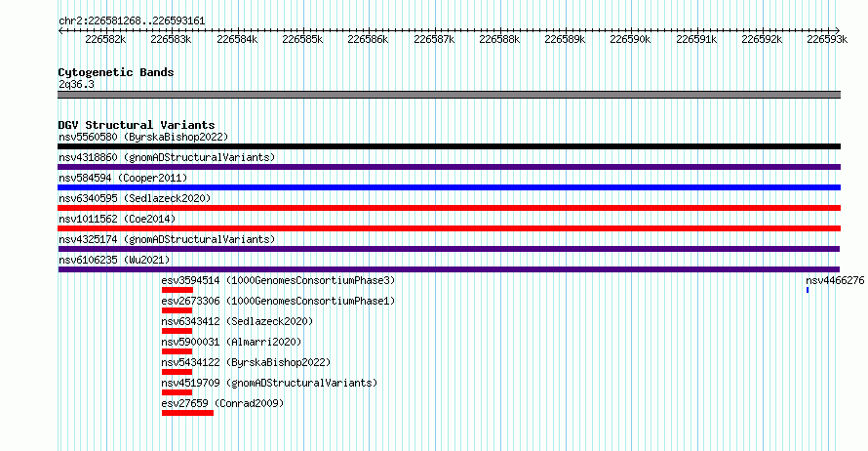Open the nsv6343412 (Sedlazeck2020) label
The width and height of the screenshot is (868, 451).
pyautogui.click(x=237, y=321)
